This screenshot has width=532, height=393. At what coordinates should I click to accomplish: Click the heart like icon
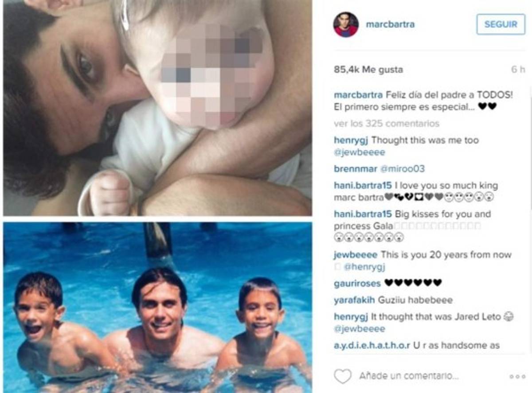(342, 376)
